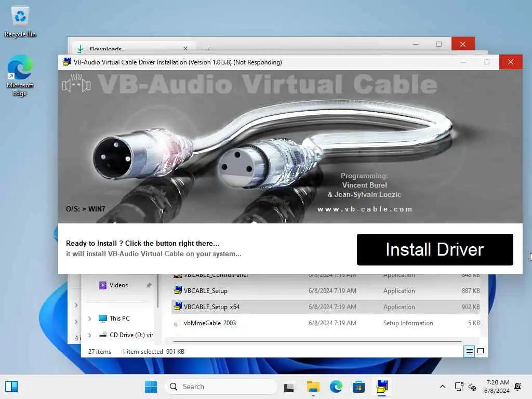Open the clock and date flyout
The height and width of the screenshot is (399, 532).
pyautogui.click(x=497, y=387)
